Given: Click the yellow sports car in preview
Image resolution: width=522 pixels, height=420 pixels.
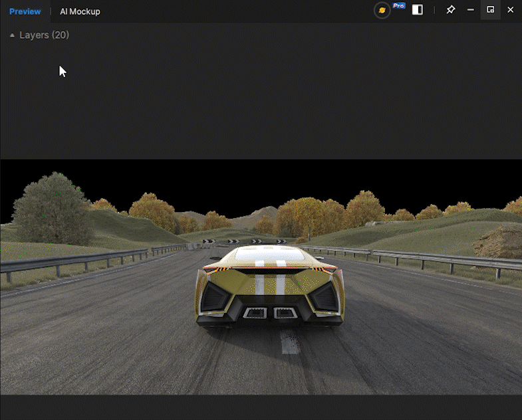Looking at the screenshot, I should (x=270, y=286).
